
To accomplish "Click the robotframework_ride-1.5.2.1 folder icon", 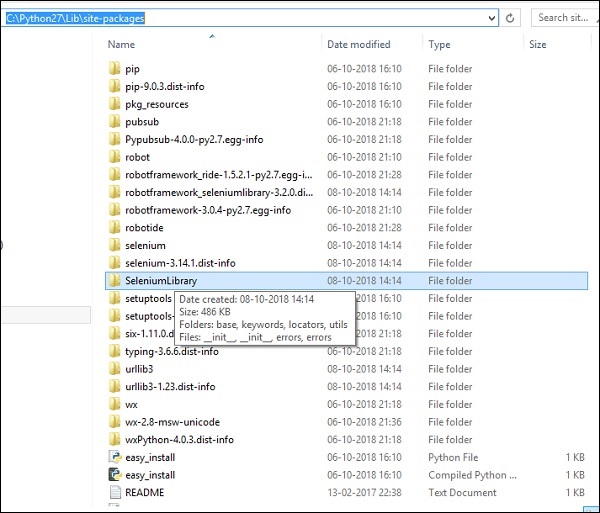I will tap(114, 175).
